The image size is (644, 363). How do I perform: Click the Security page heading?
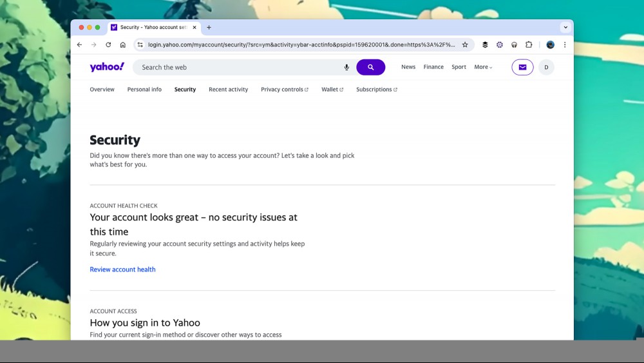tap(115, 140)
